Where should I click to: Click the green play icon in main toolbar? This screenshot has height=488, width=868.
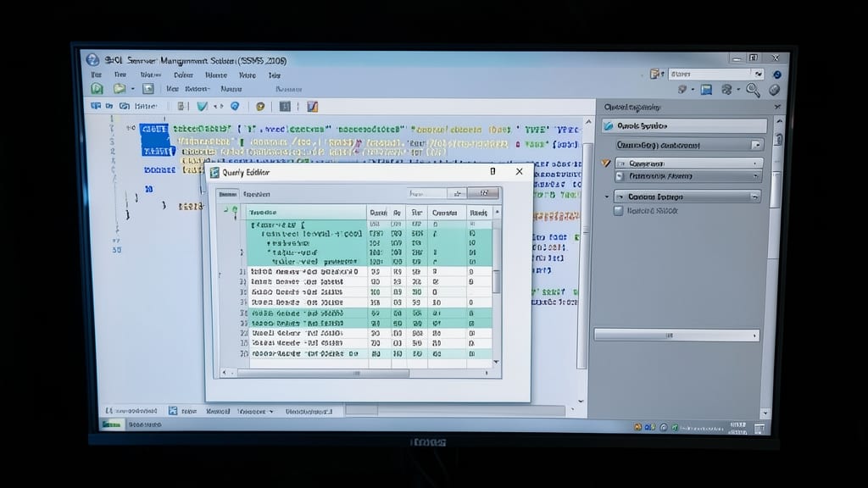tap(97, 88)
